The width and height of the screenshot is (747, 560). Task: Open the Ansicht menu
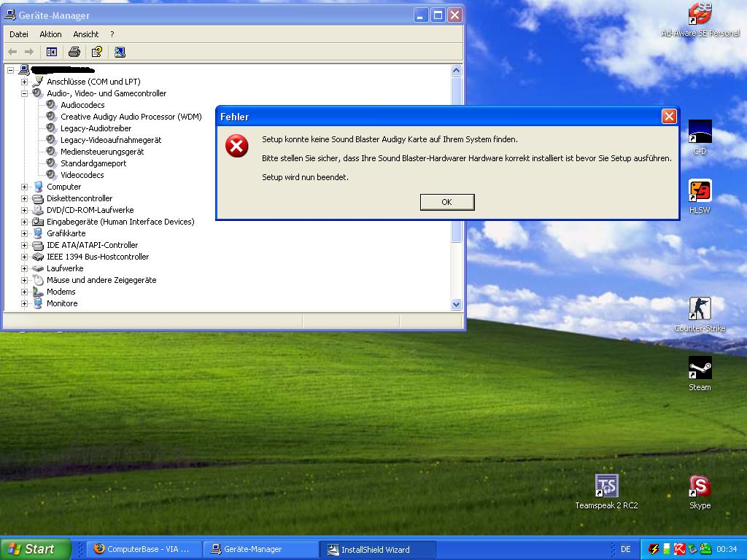point(86,34)
